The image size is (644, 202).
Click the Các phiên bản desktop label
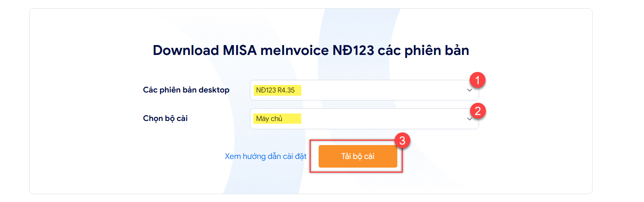(186, 90)
